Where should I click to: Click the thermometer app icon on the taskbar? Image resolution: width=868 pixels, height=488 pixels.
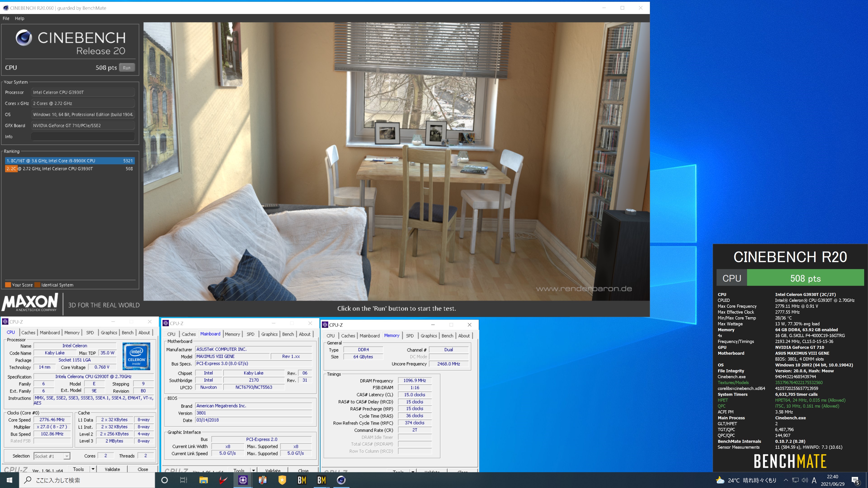tap(262, 480)
